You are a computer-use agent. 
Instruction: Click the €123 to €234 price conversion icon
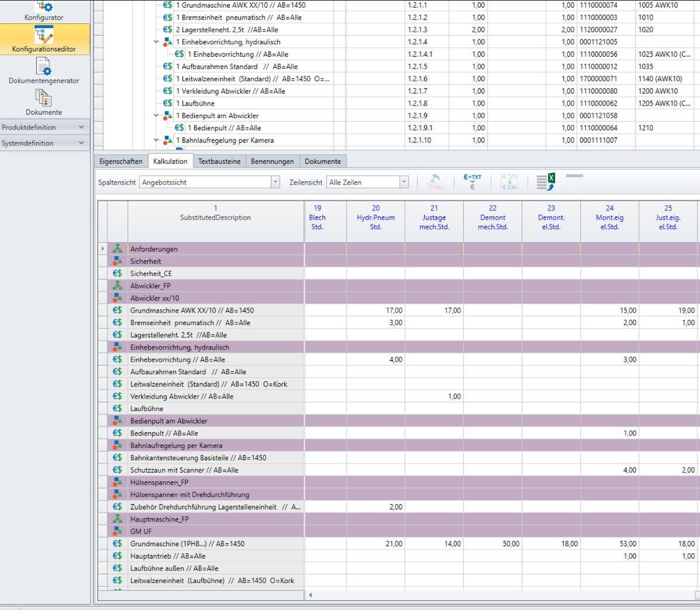[509, 182]
